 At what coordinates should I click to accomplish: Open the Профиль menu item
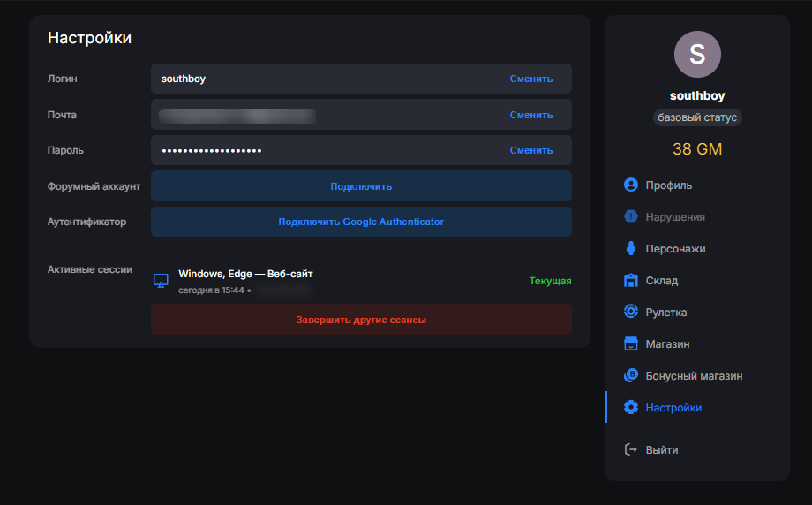(668, 185)
